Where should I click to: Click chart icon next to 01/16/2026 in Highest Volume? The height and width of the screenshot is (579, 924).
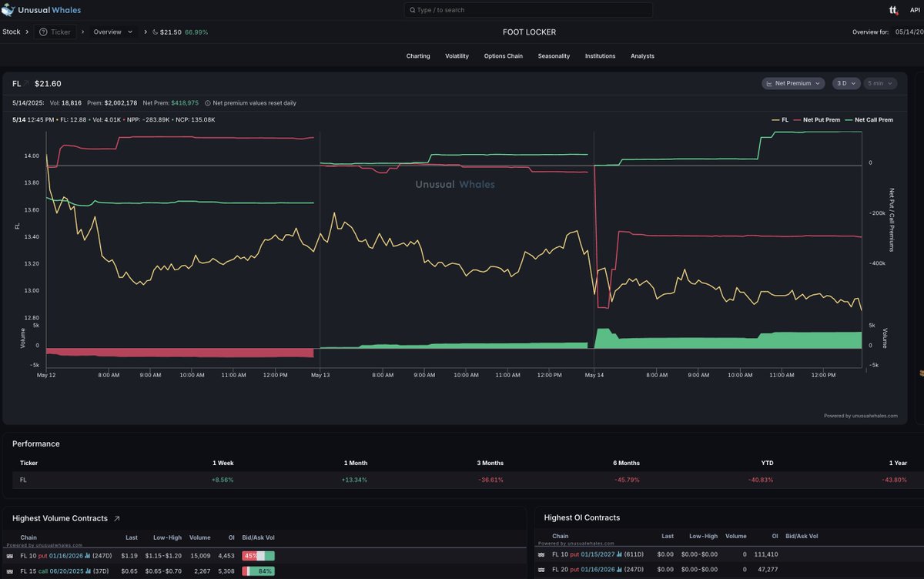click(88, 555)
